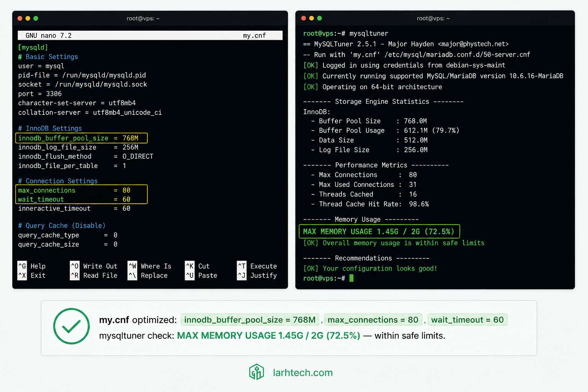Click the ^X Exit shortcut in nano
The width and height of the screenshot is (588, 392).
coord(32,275)
